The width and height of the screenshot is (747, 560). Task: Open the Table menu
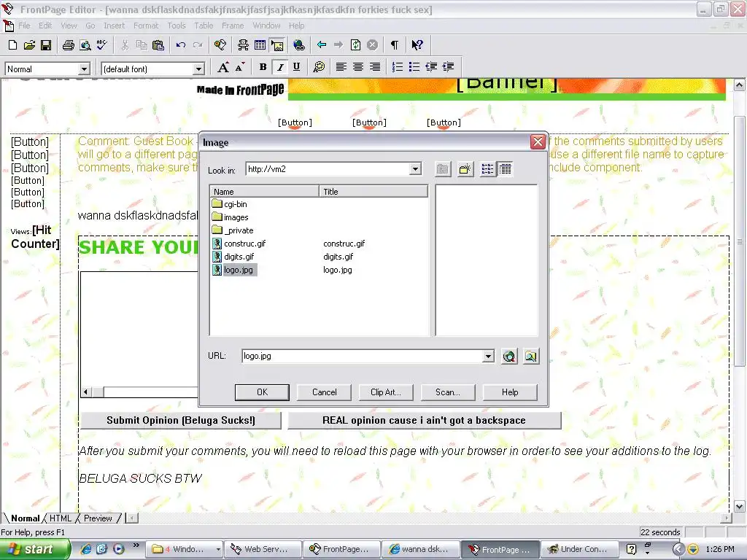204,26
